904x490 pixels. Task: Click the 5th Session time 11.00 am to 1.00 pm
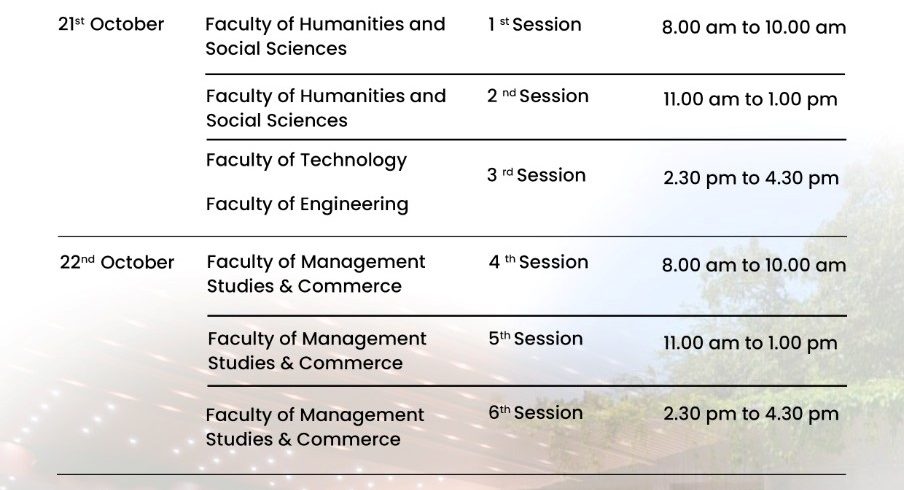pos(750,343)
